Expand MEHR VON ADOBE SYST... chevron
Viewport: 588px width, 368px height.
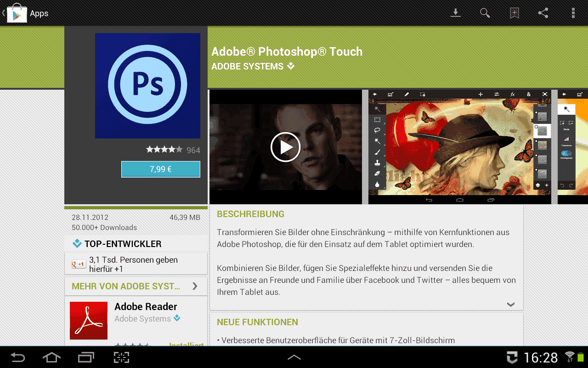tap(195, 286)
